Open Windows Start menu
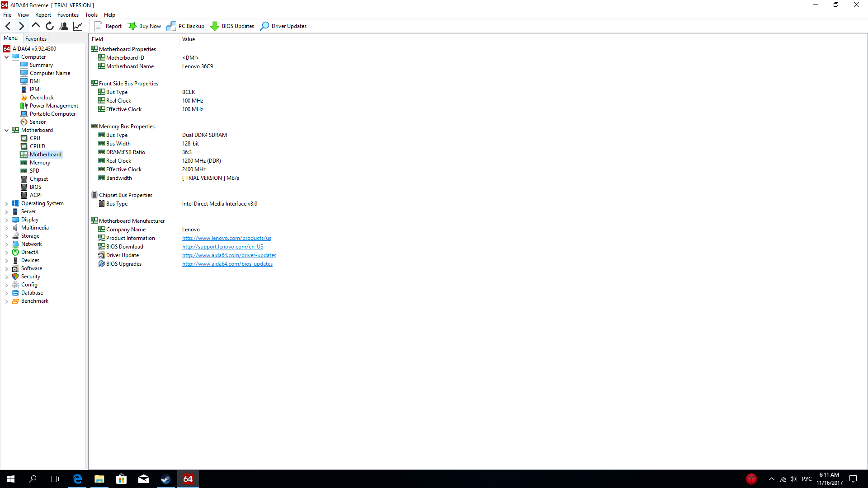 pyautogui.click(x=11, y=479)
